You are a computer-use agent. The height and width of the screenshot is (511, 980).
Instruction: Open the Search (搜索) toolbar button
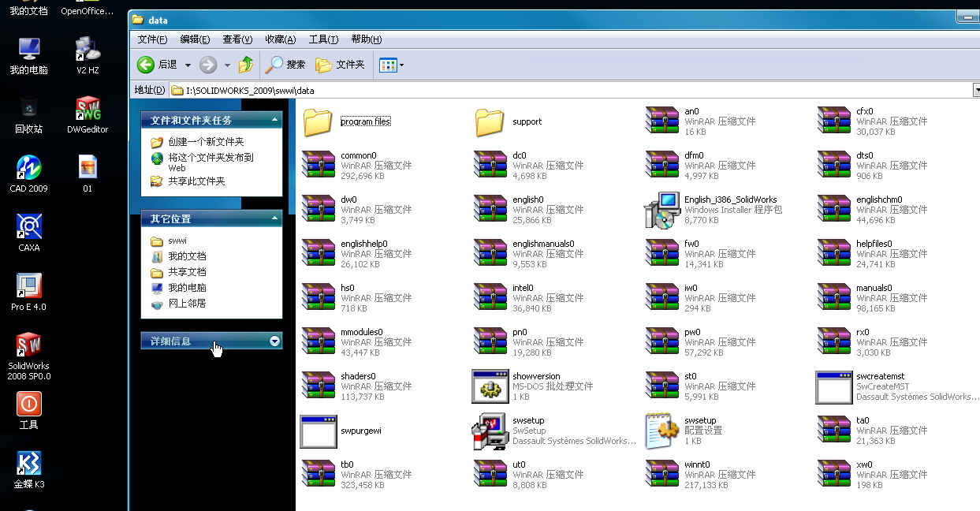coord(286,65)
